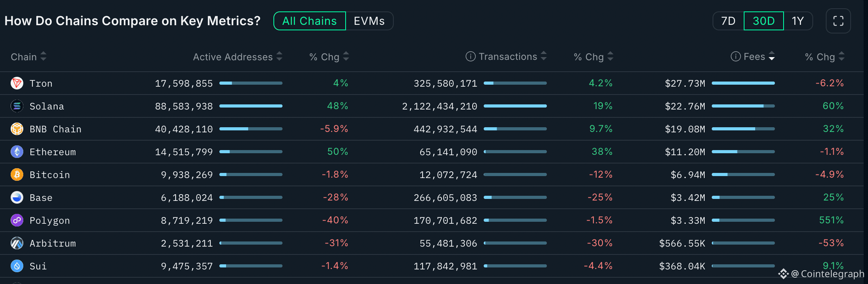Click the Sui chain logo
This screenshot has height=284, width=868.
17,266
